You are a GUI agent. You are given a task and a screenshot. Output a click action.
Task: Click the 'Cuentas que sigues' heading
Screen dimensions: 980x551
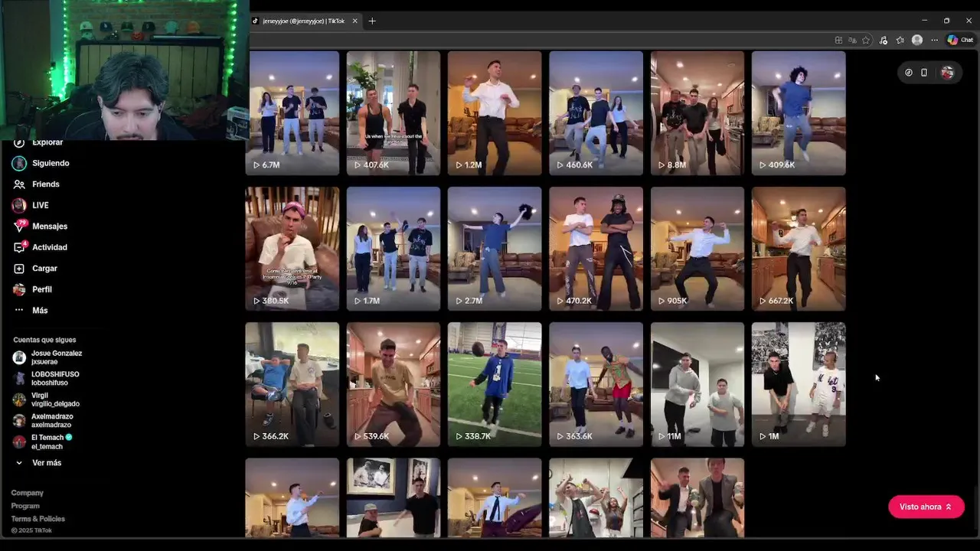[44, 340]
